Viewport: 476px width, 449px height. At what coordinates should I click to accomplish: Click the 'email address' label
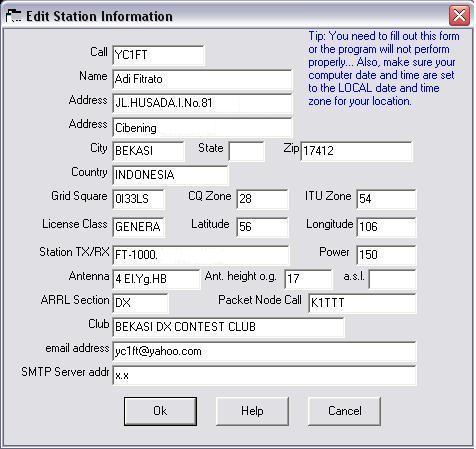click(77, 348)
